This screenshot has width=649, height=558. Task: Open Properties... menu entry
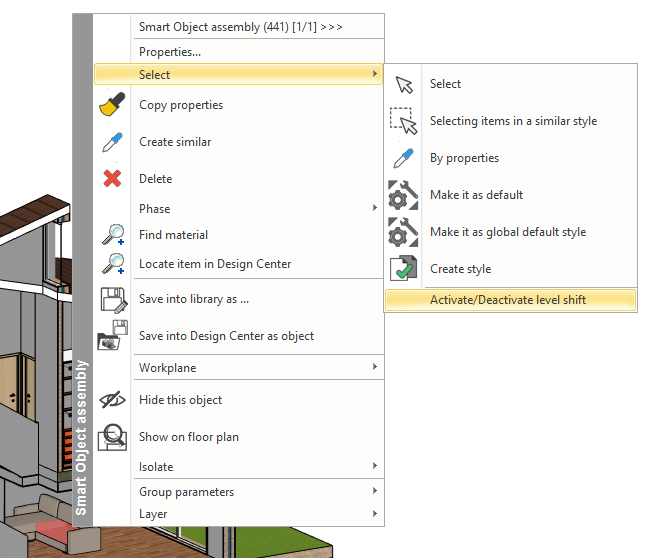pos(170,52)
